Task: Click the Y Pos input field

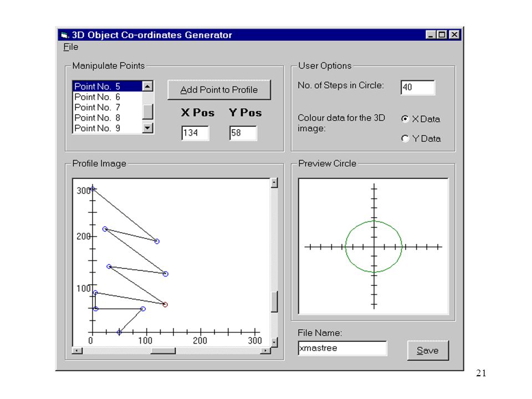Action: click(x=243, y=133)
